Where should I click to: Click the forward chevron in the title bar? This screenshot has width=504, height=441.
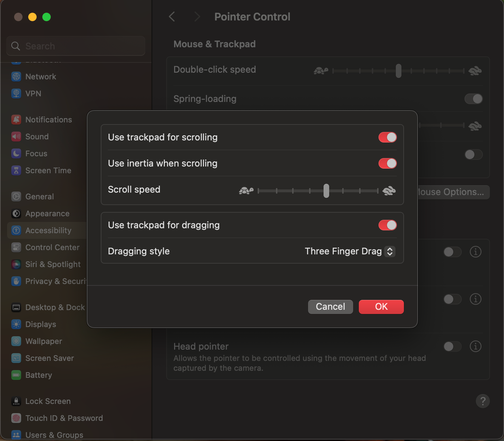click(197, 17)
